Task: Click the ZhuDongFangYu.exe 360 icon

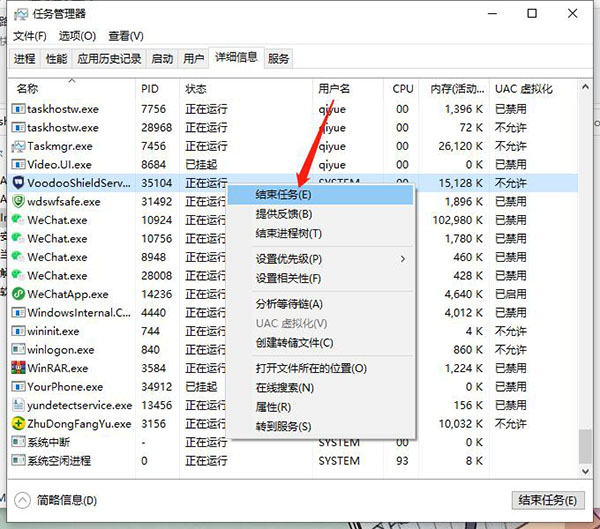Action: pos(18,423)
